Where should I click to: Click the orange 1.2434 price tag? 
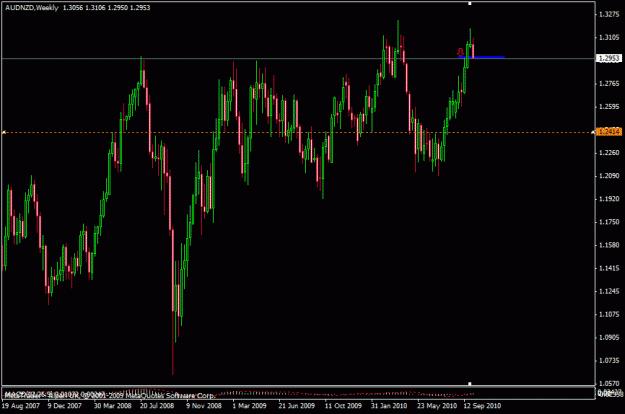pyautogui.click(x=609, y=132)
